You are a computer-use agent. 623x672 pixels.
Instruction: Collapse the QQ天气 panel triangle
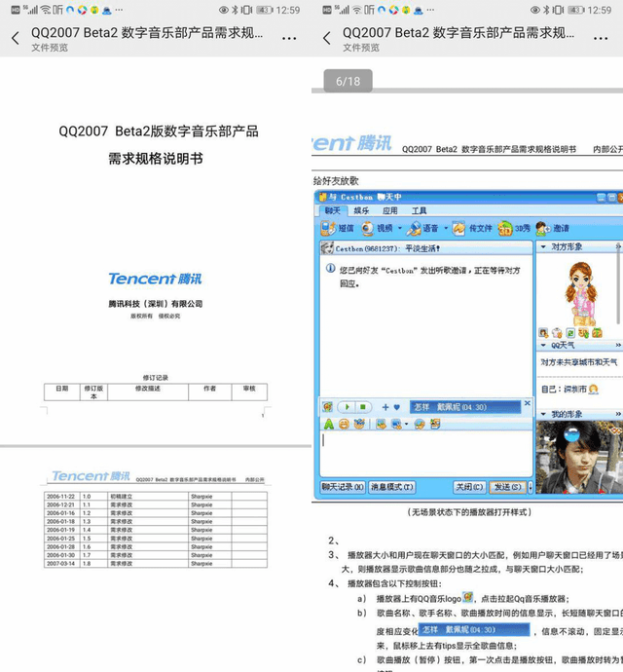coord(543,345)
